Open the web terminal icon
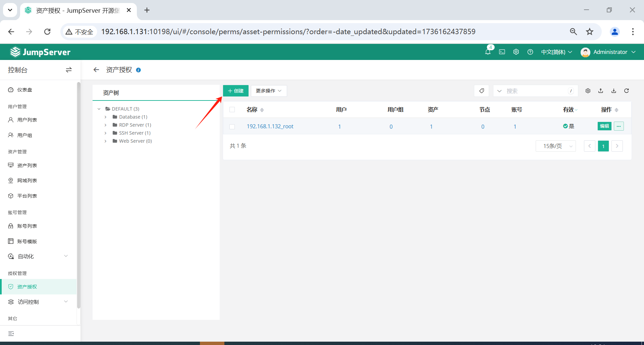 coord(502,52)
